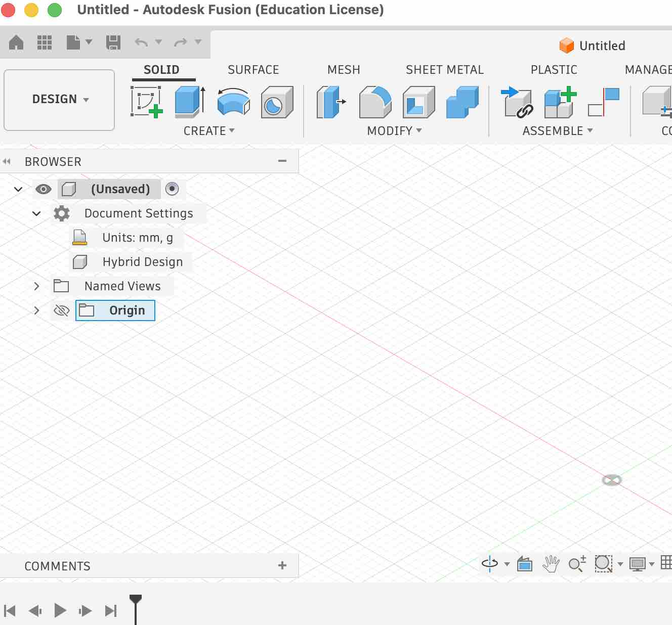Open the Grid and Snaps icon
The width and height of the screenshot is (672, 625).
666,562
